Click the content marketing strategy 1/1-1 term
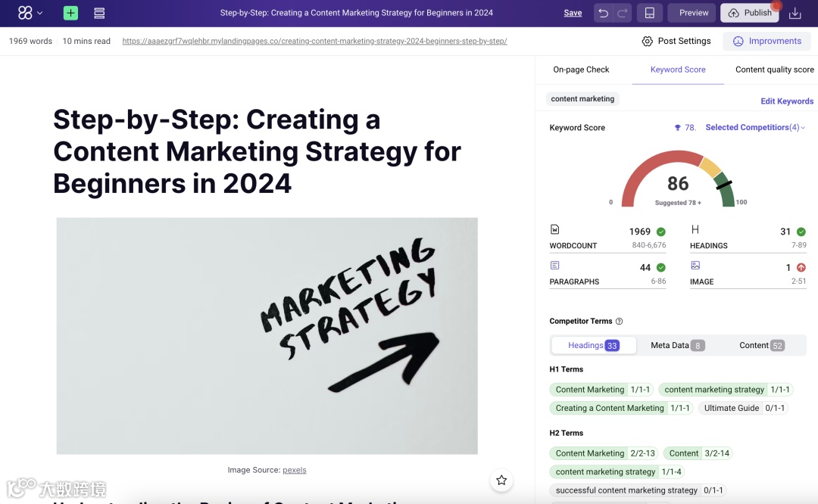Image resolution: width=818 pixels, height=504 pixels. 726,389
